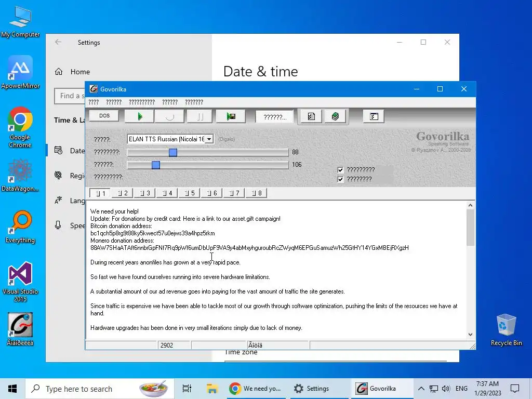The height and width of the screenshot is (399, 532).
Task: Switch to text tab 4
Action: (167, 193)
